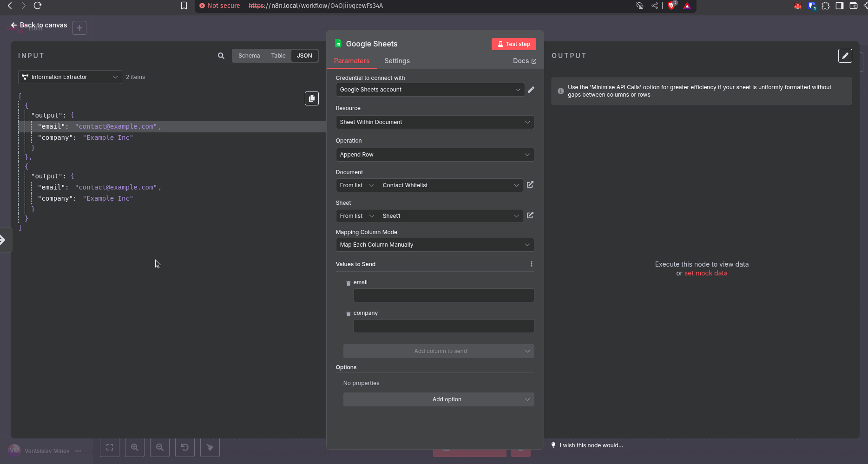Open Add column to send dropdown

pos(439,351)
